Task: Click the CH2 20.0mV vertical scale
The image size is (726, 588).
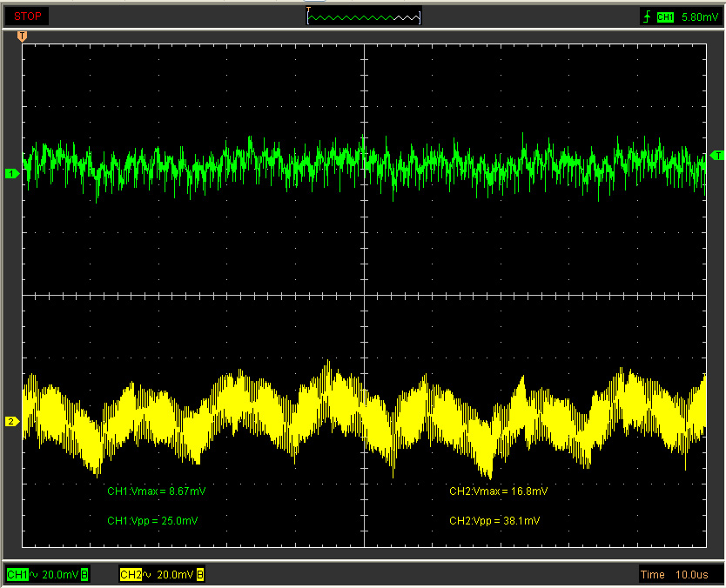Action: coord(175,575)
